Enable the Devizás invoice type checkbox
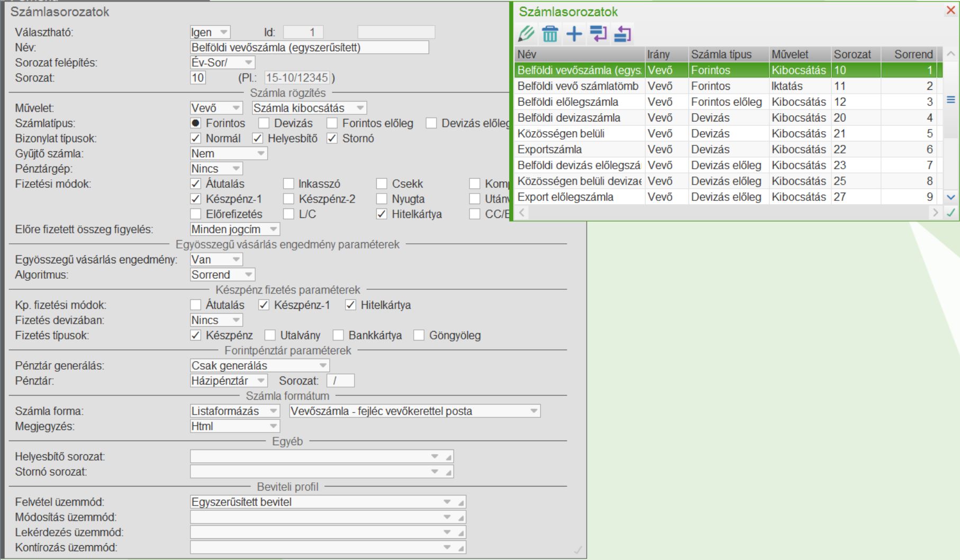This screenshot has height=560, width=960. tap(264, 123)
